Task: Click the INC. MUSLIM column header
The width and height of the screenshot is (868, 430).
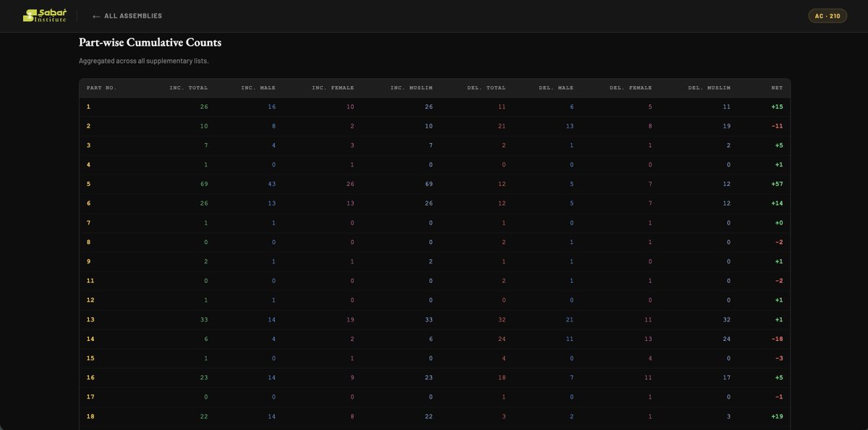Action: pos(412,88)
